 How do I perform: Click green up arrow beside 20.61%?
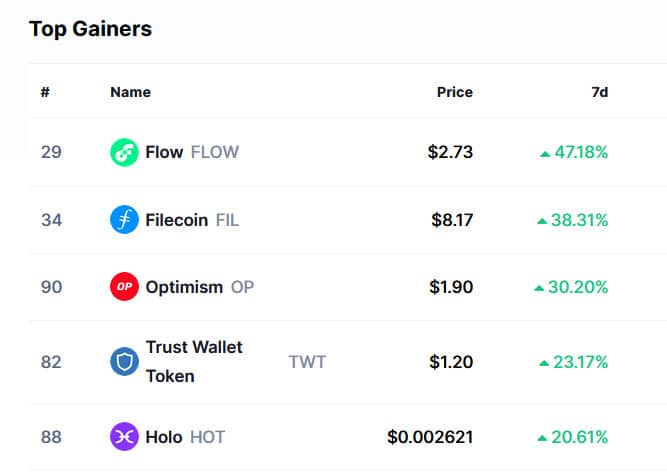coord(542,438)
